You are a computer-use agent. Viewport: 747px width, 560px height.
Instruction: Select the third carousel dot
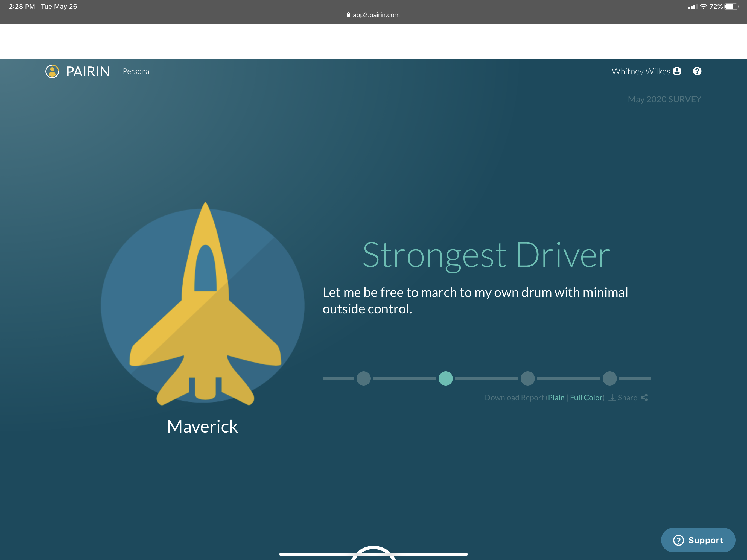point(527,378)
